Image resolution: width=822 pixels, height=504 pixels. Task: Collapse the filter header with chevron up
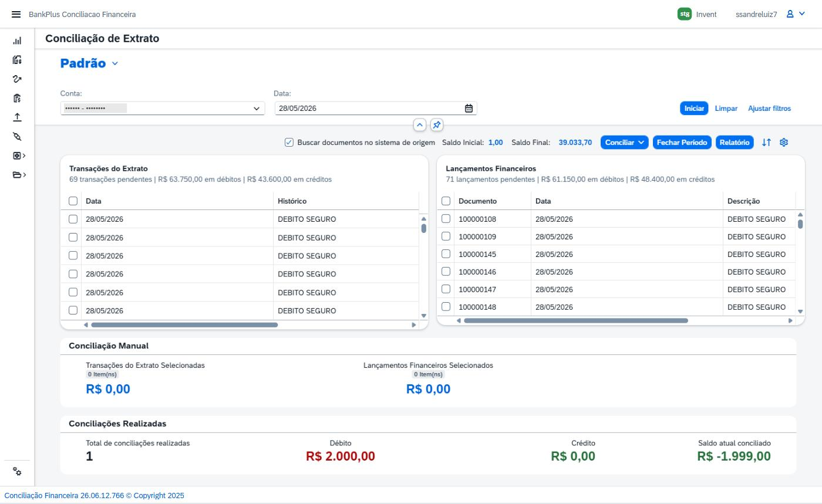click(419, 125)
